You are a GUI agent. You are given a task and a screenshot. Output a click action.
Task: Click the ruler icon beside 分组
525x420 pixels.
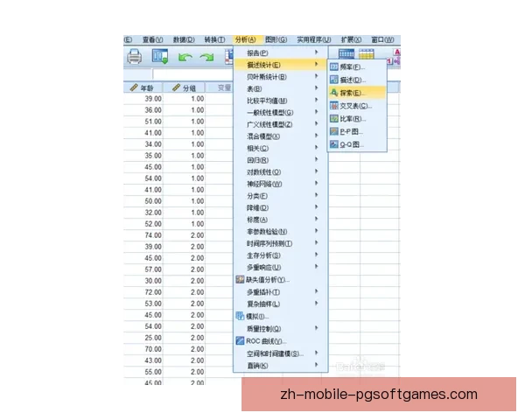click(176, 87)
